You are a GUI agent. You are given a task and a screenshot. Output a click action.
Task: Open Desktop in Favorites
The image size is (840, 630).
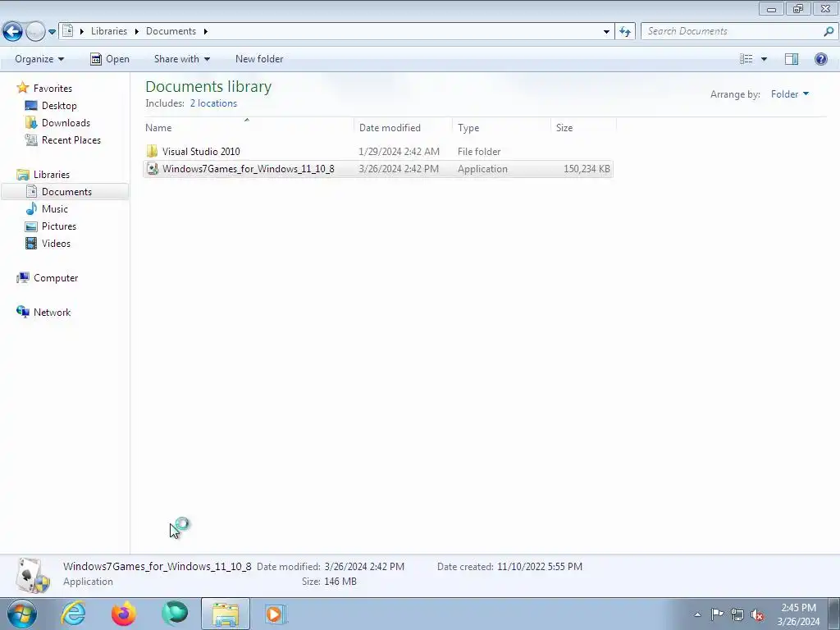[59, 106]
